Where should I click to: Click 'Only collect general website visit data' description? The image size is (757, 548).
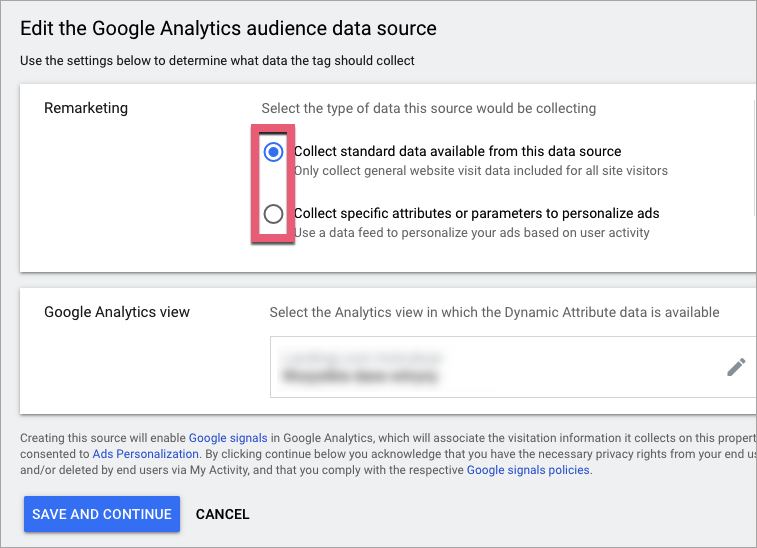tap(480, 171)
